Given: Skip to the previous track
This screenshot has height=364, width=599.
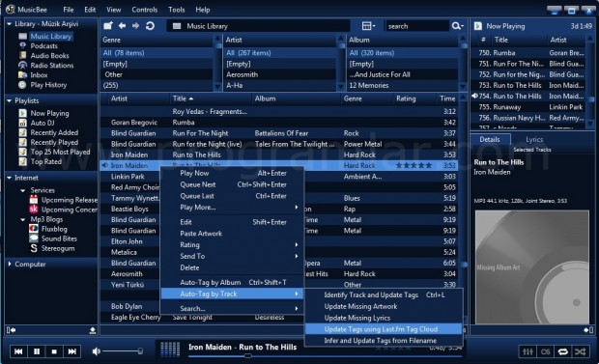Looking at the screenshot, I should (18, 351).
